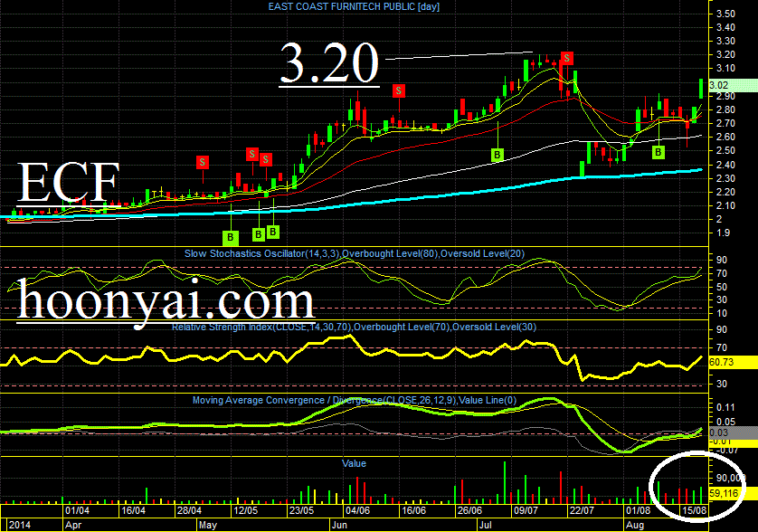This screenshot has width=758, height=532.
Task: Click the -0.07 label on the MACD axis
Action: pos(725,451)
